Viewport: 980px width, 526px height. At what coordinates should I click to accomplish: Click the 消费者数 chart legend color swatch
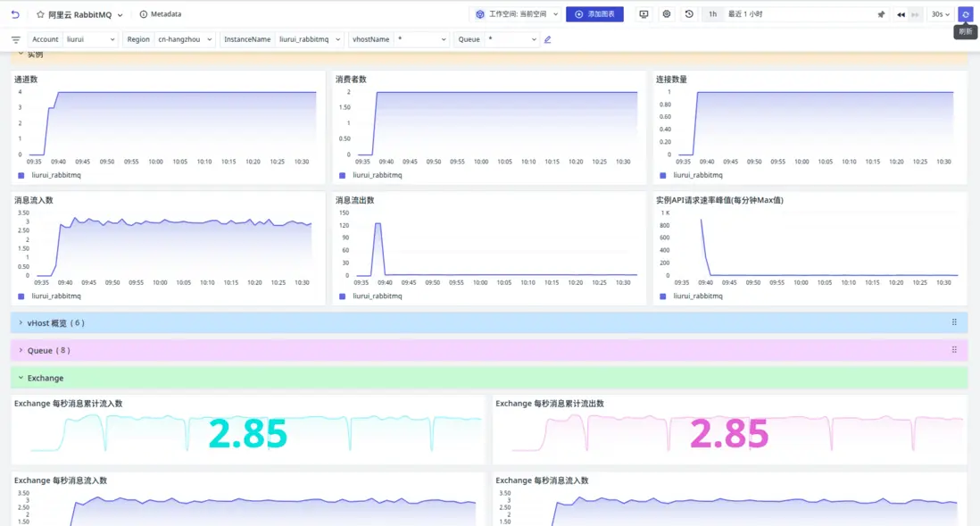point(342,176)
